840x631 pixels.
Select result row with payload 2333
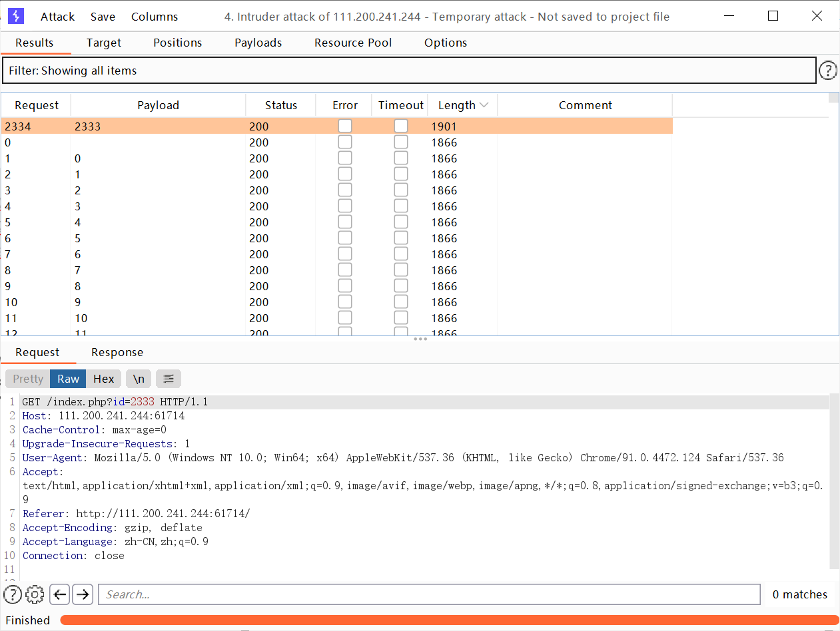tap(337, 126)
